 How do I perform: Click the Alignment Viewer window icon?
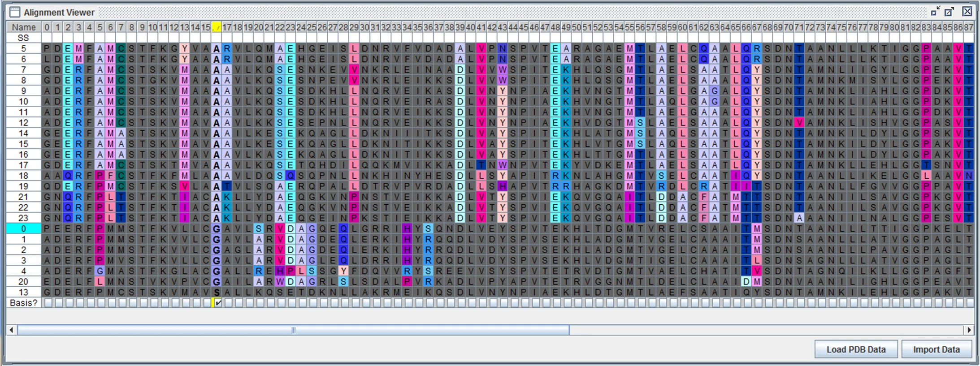15,12
